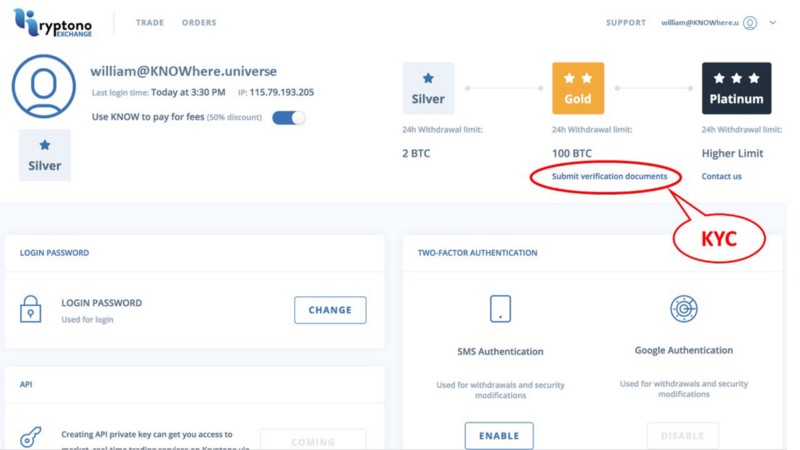Click the SMS Authentication phone icon
This screenshot has height=450, width=800.
click(500, 308)
